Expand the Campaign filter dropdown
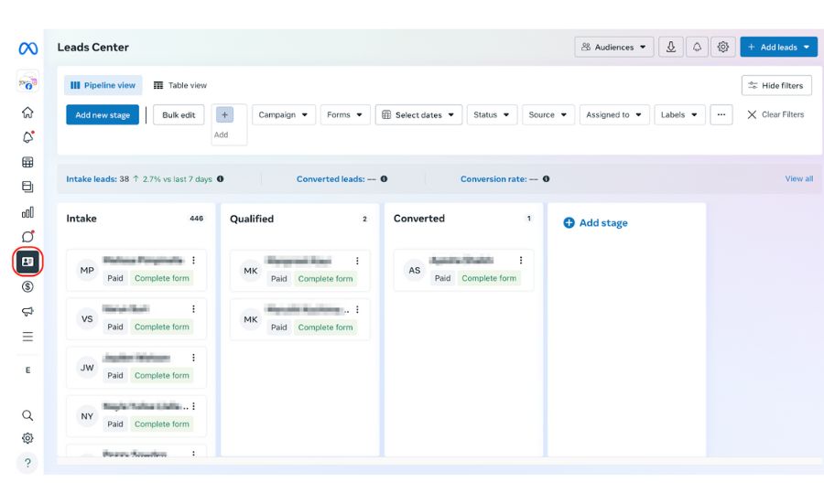This screenshot has width=824, height=504. pos(284,114)
